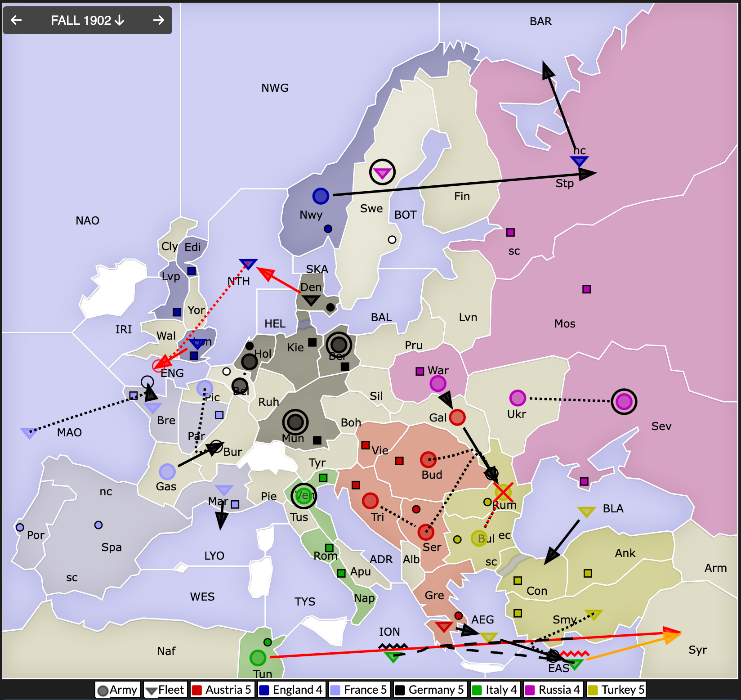Select the French army in Gascony
This screenshot has height=700, width=741.
coord(167,471)
